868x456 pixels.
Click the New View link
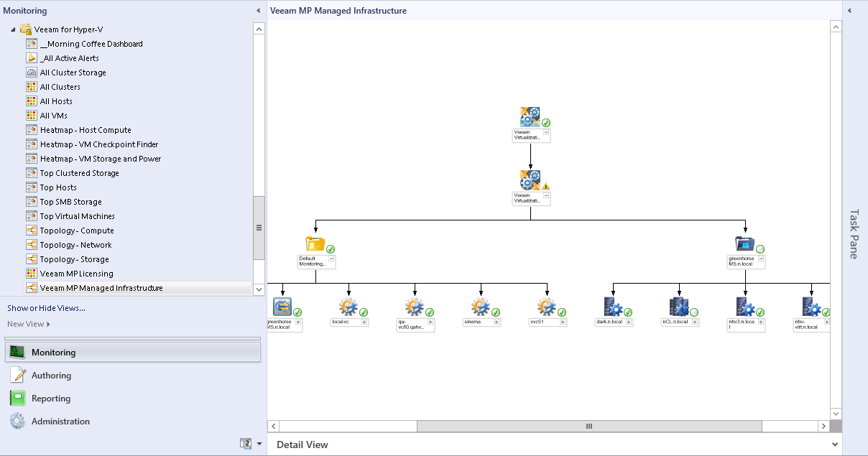[26, 324]
